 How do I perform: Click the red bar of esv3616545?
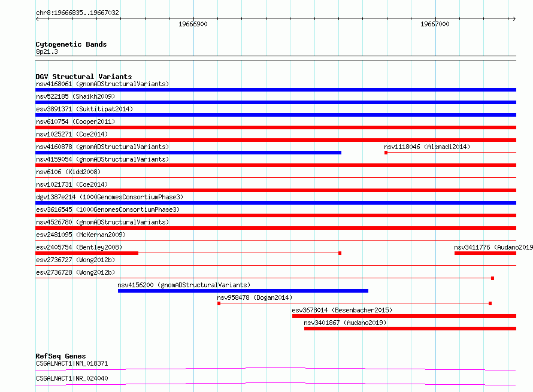[275, 215]
